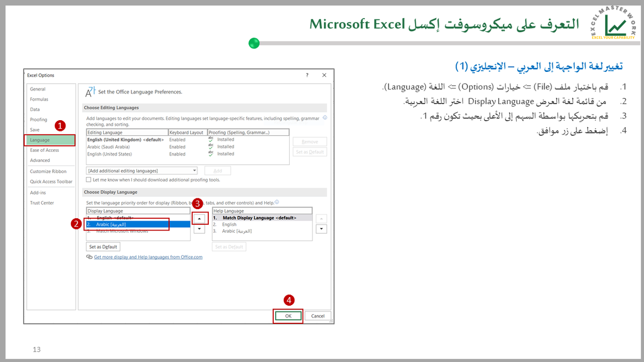Select English (United Kingdom) editing language row
The height and width of the screenshot is (362, 644).
click(x=188, y=139)
